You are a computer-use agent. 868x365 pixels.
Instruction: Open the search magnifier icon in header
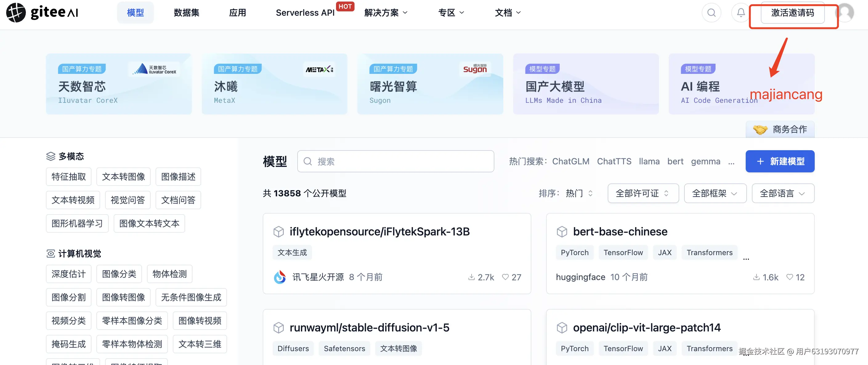pyautogui.click(x=711, y=13)
